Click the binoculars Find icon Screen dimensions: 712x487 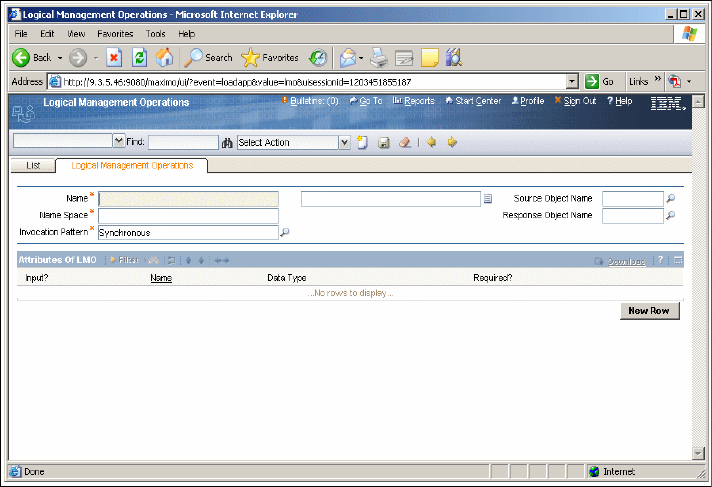tap(227, 143)
